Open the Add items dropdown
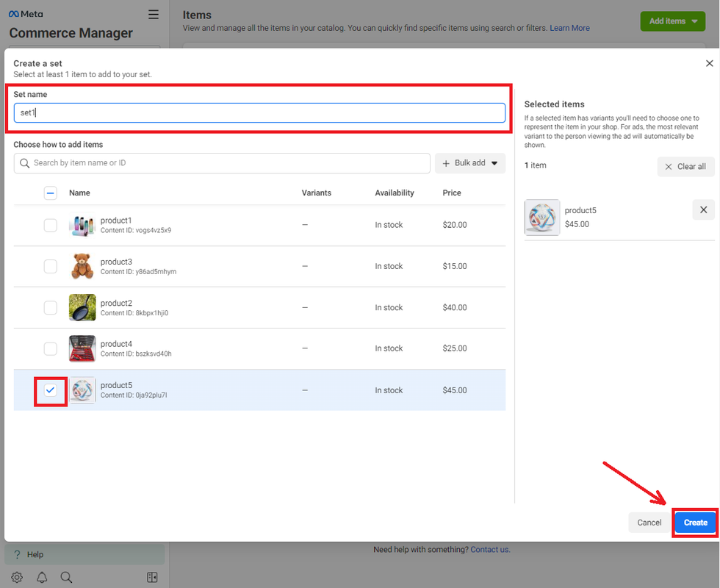The image size is (720, 588). click(673, 21)
